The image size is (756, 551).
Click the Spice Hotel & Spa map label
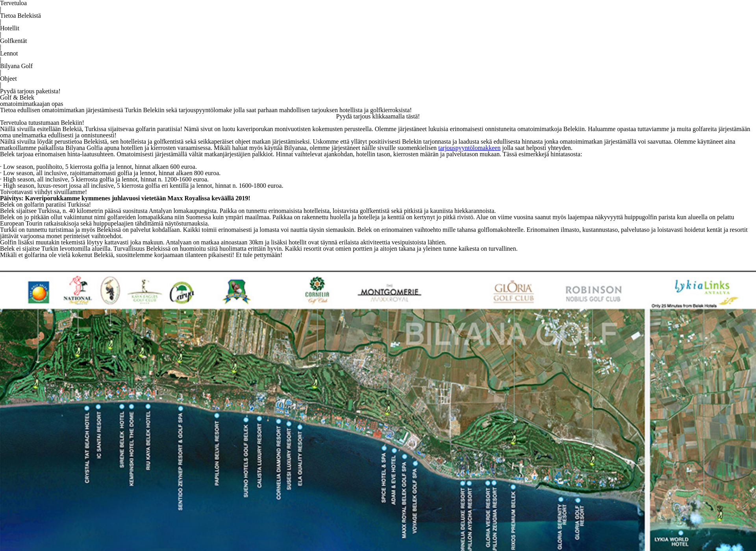coord(384,478)
